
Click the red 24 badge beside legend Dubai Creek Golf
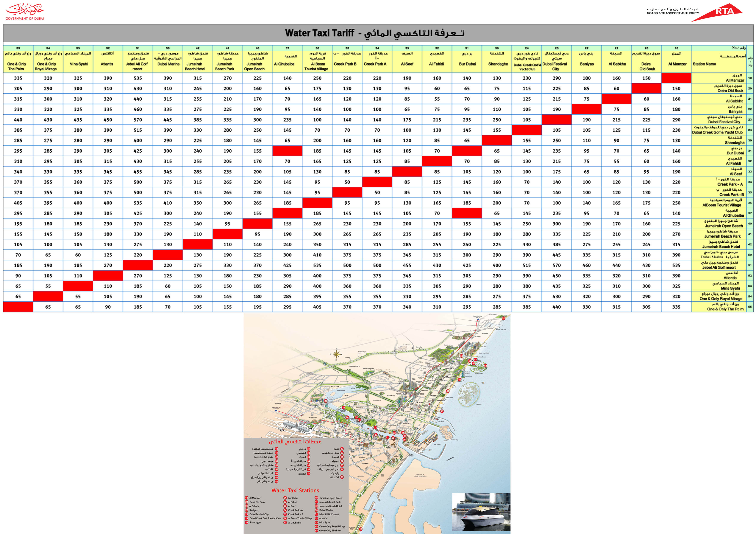tap(247, 518)
